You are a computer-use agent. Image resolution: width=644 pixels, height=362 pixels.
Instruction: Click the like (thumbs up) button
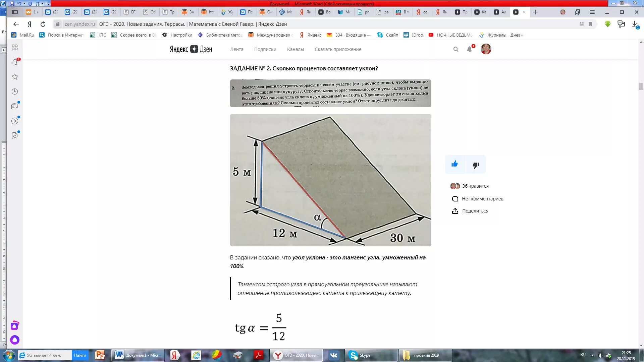pyautogui.click(x=455, y=164)
